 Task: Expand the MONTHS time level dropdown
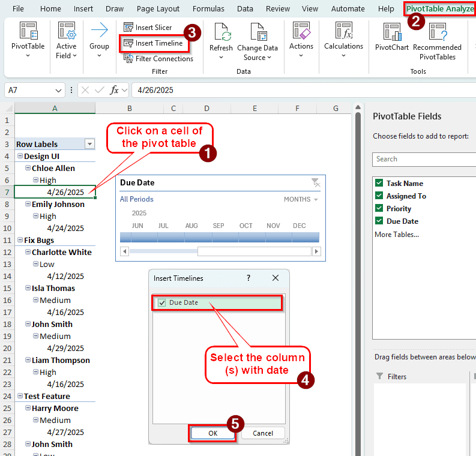coord(301,199)
